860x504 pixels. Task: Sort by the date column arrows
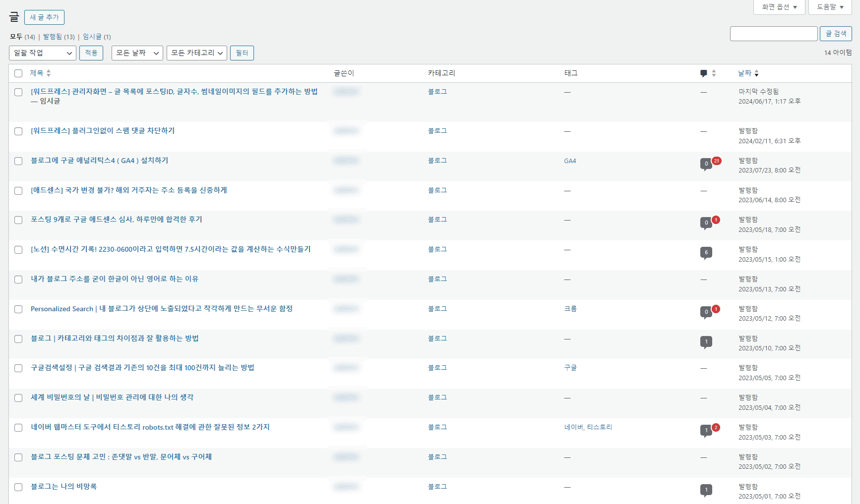tap(756, 73)
